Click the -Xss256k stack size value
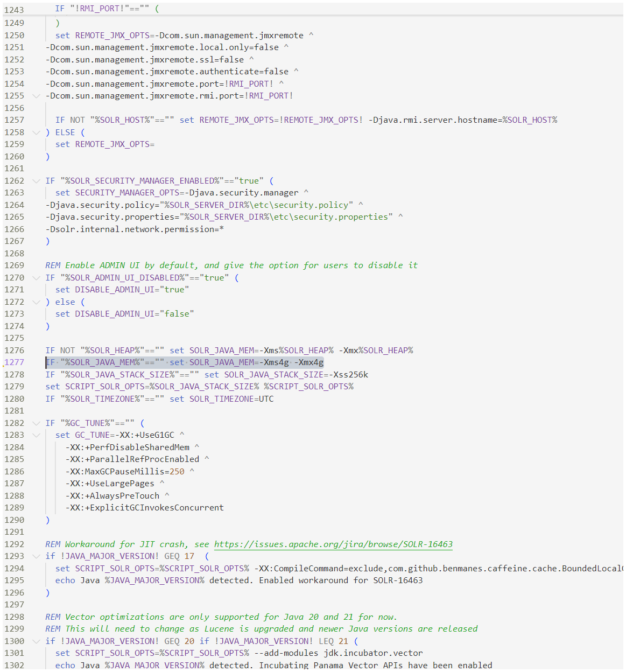This screenshot has height=672, width=626. coord(350,375)
